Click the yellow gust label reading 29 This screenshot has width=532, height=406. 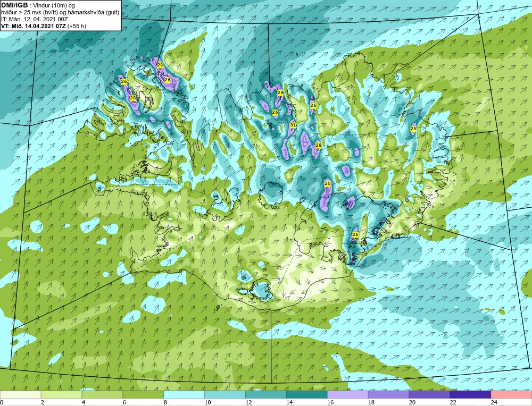point(280,92)
